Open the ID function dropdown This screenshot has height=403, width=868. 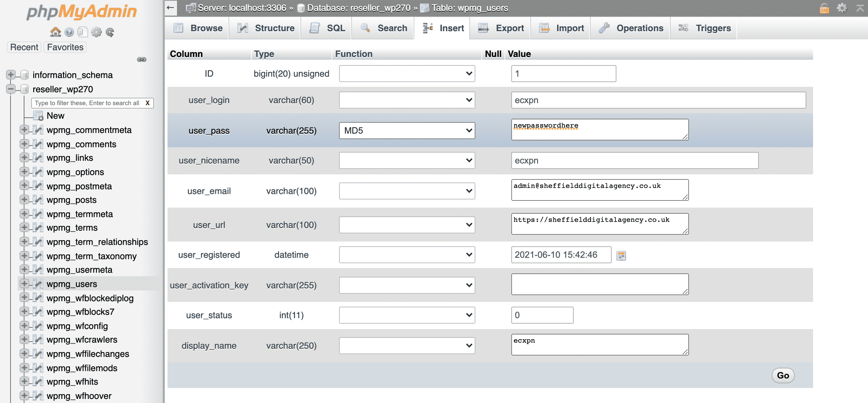tap(407, 74)
